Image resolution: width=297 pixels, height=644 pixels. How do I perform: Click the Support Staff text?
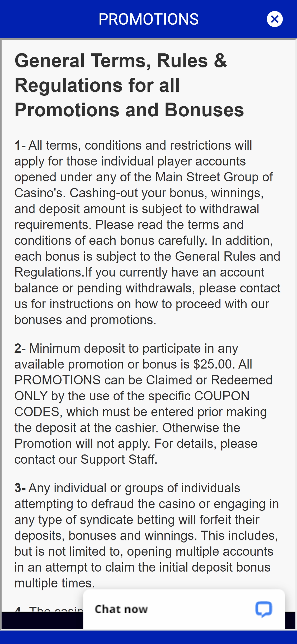click(x=119, y=459)
